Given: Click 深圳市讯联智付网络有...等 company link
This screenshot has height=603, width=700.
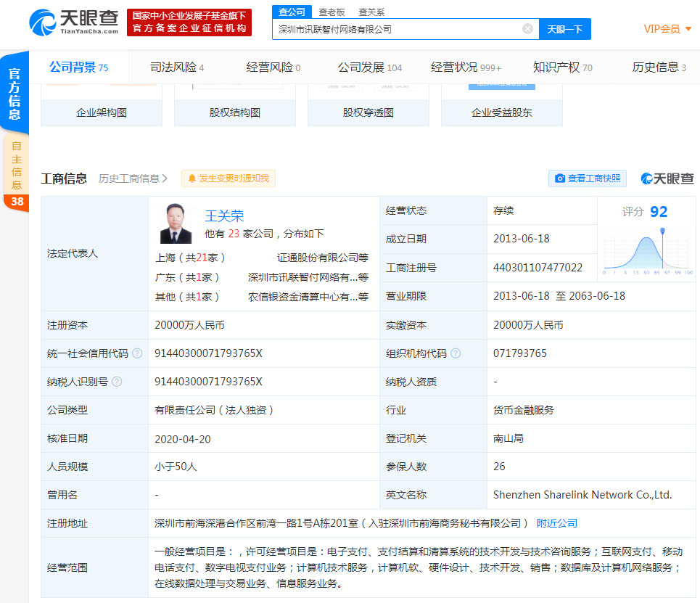Looking at the screenshot, I should click(x=308, y=277).
